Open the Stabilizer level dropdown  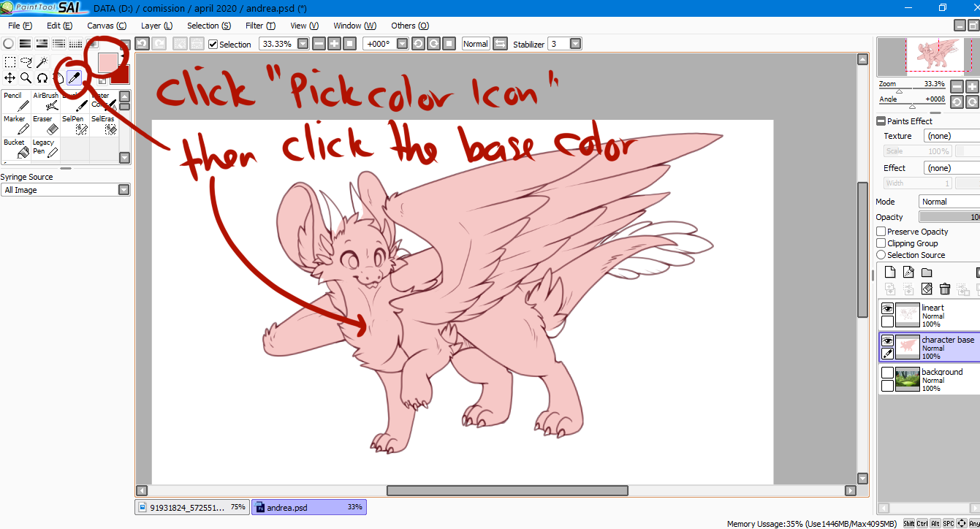click(x=576, y=44)
